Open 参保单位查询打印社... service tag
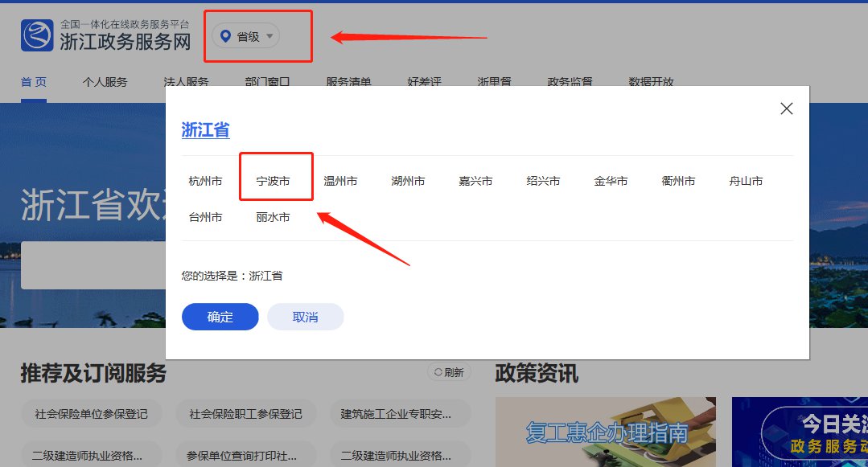This screenshot has height=467, width=868. [245, 455]
